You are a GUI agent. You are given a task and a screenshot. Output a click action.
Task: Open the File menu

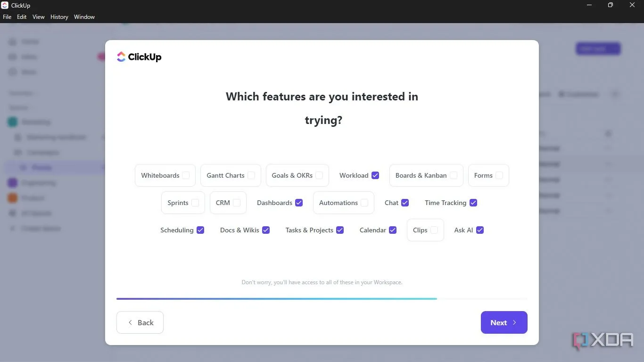[x=7, y=17]
